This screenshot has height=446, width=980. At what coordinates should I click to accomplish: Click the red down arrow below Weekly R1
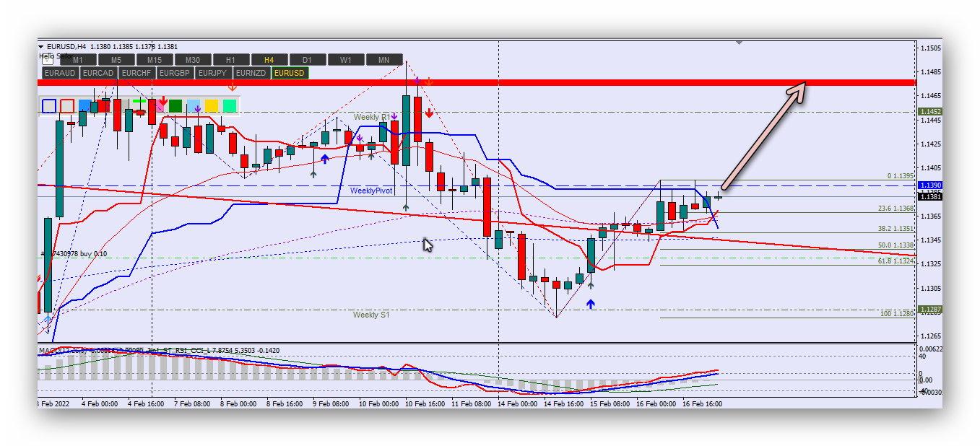pyautogui.click(x=429, y=113)
